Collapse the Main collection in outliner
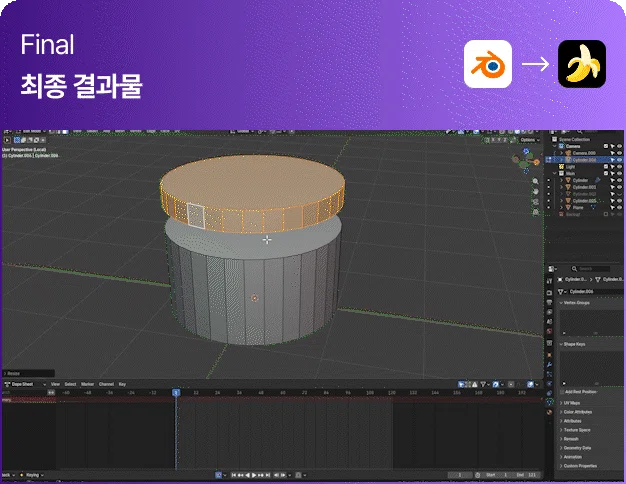 tap(554, 173)
